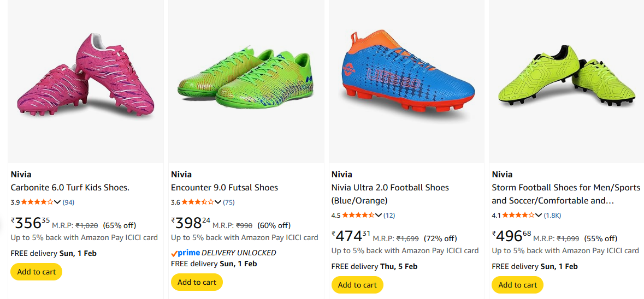Click the 4.1 star rating icons
The image size is (644, 299).
tap(518, 215)
